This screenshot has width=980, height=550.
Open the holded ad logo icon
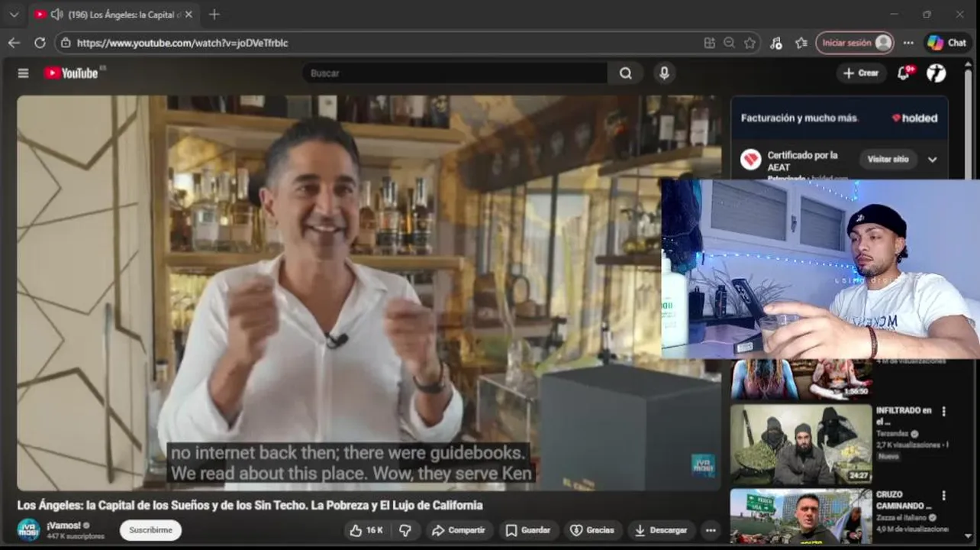pos(750,160)
